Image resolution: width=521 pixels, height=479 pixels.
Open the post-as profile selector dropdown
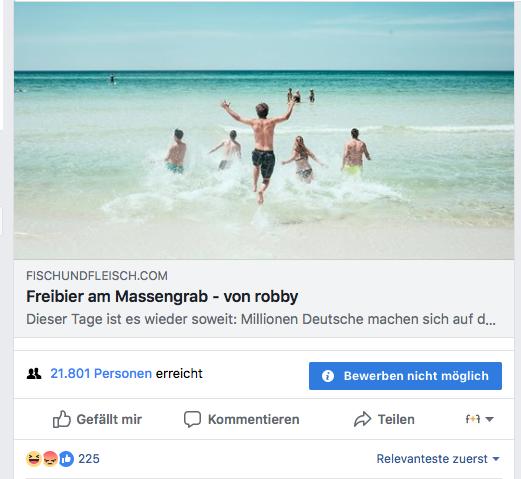coord(479,419)
